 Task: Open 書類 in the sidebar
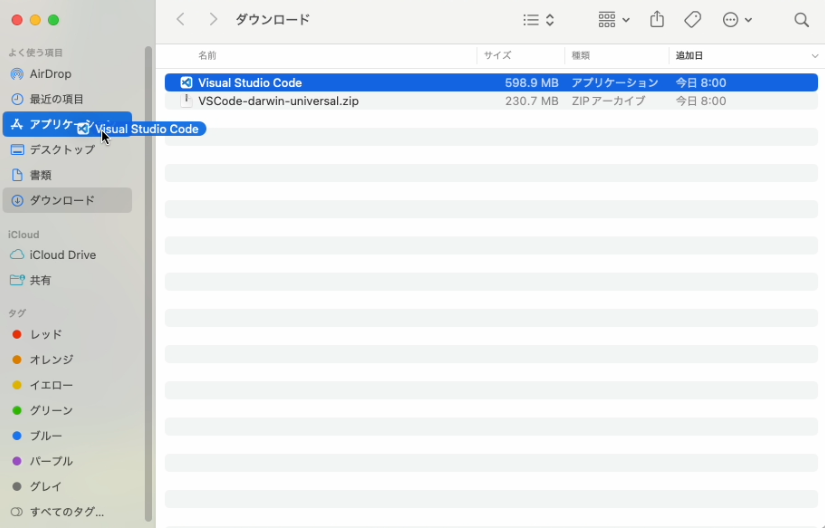point(67,175)
